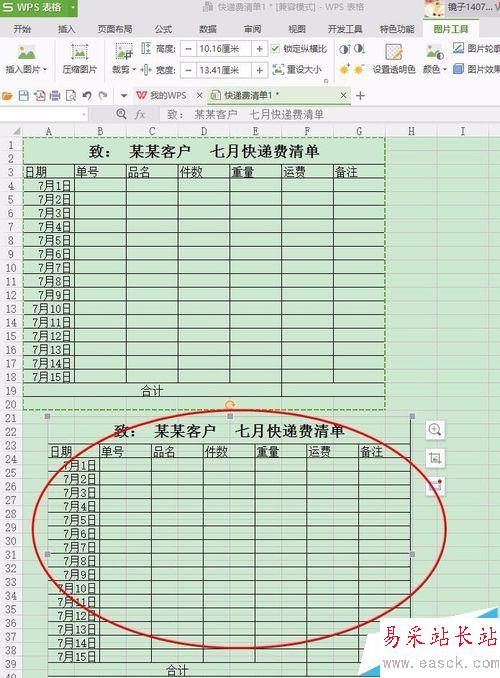Add a new document tab with plus
Image resolution: width=500 pixels, height=678 pixels.
tap(360, 96)
